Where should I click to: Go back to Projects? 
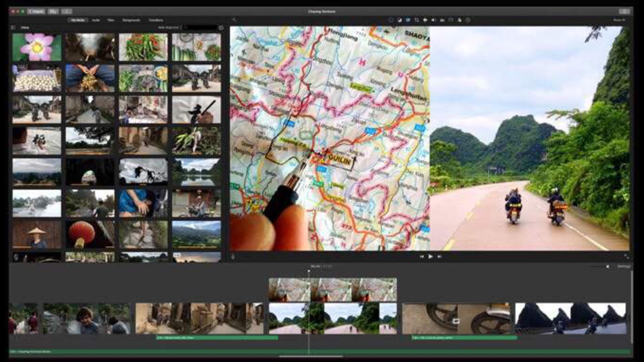pyautogui.click(x=37, y=12)
